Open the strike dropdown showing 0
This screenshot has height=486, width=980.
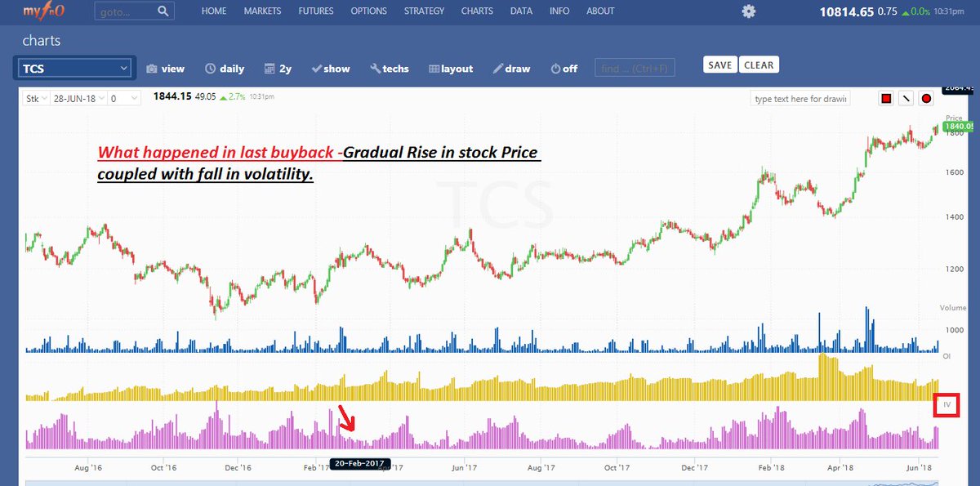124,98
